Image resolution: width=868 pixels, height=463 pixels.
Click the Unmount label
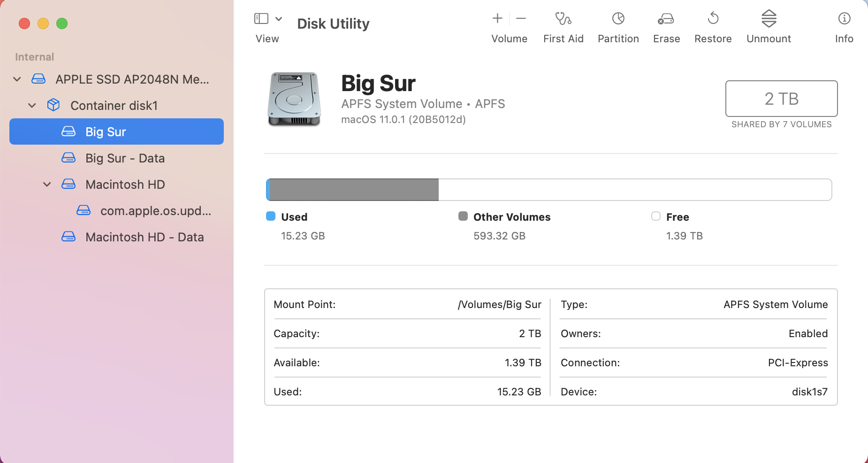point(769,39)
